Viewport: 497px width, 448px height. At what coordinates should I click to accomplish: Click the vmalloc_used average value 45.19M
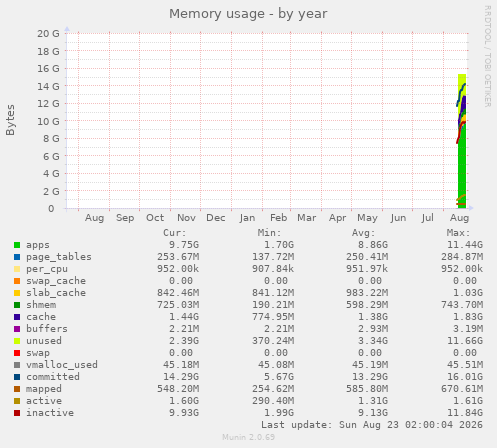(x=370, y=365)
